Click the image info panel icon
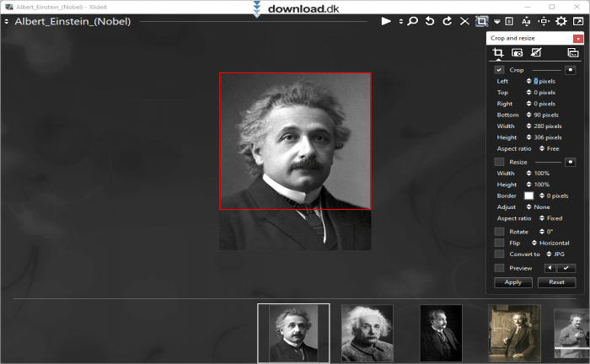Image resolution: width=590 pixels, height=364 pixels. [x=509, y=21]
